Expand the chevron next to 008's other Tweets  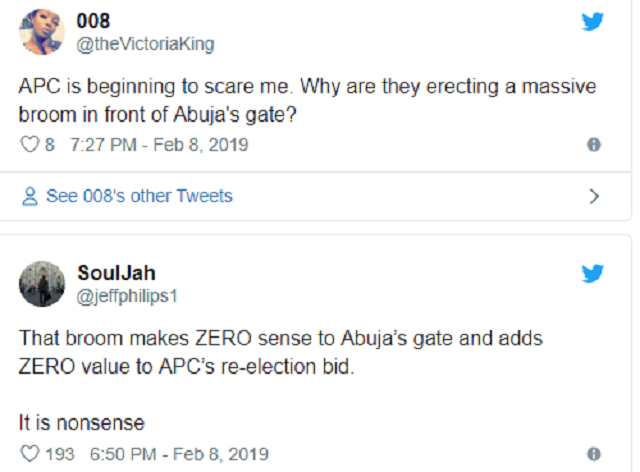click(x=594, y=196)
